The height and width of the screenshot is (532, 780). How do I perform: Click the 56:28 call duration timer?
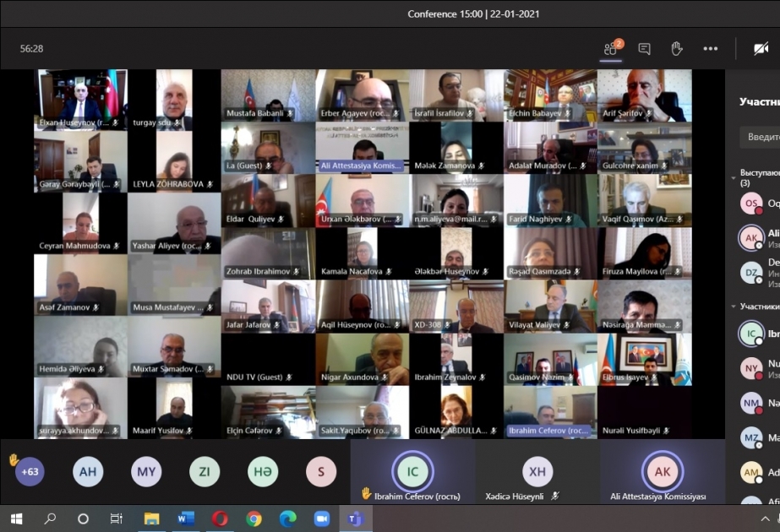(x=31, y=49)
